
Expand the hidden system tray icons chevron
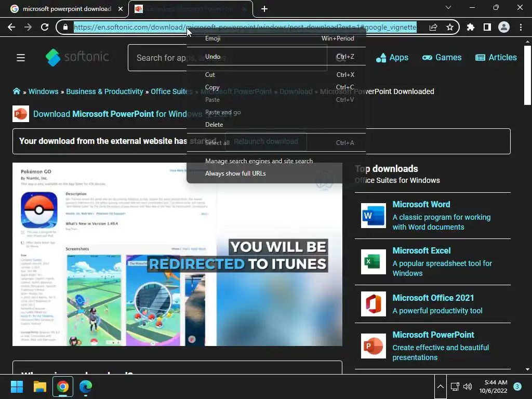tap(441, 387)
